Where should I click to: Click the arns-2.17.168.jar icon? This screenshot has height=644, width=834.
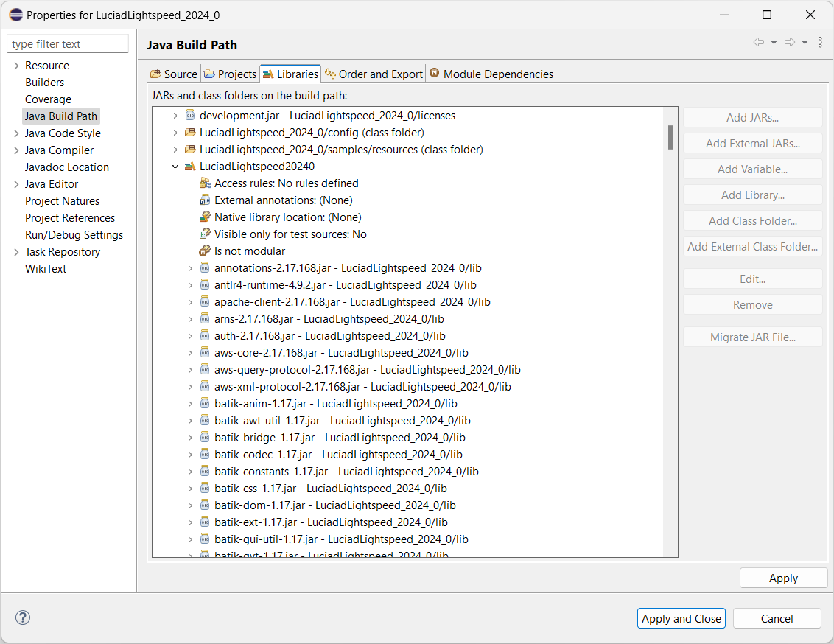pos(205,319)
